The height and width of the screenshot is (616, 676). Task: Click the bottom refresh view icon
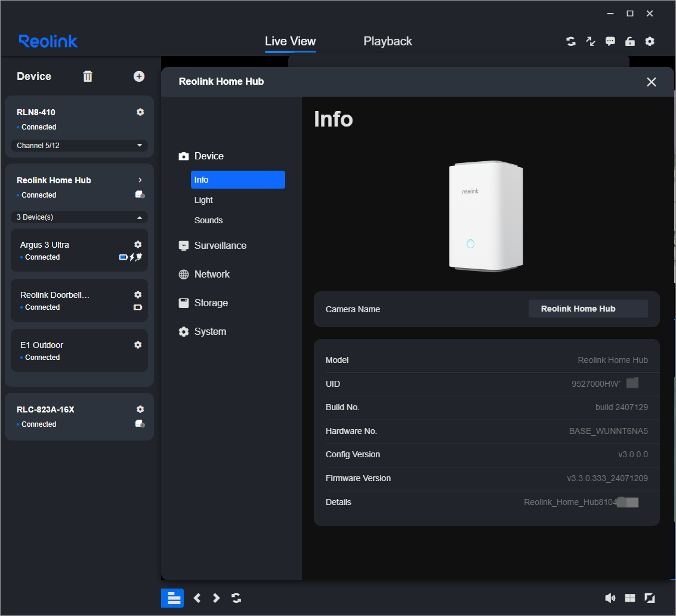pos(236,598)
